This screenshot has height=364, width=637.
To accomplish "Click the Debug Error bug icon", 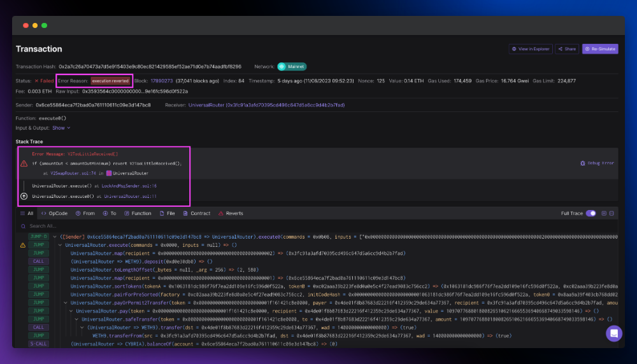I will tap(583, 163).
